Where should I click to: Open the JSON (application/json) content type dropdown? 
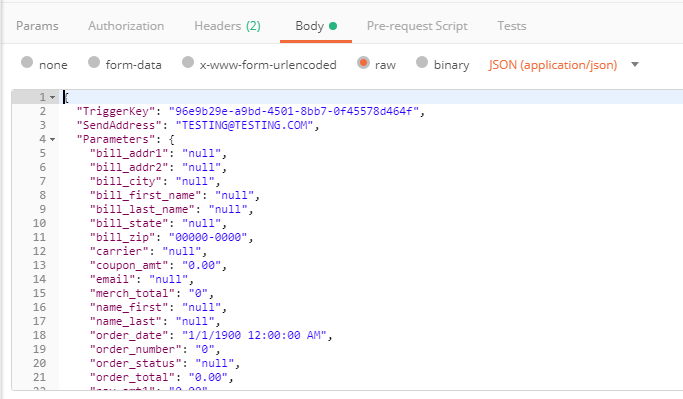pos(553,65)
